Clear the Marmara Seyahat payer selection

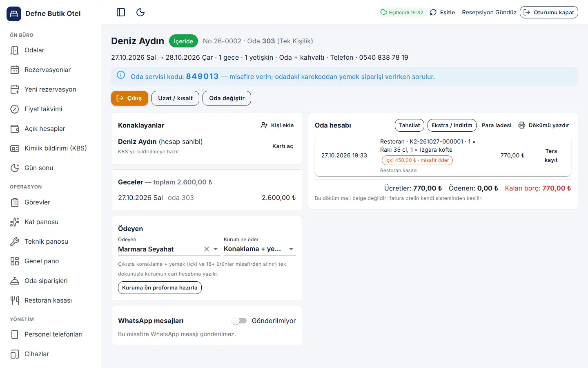pos(207,249)
